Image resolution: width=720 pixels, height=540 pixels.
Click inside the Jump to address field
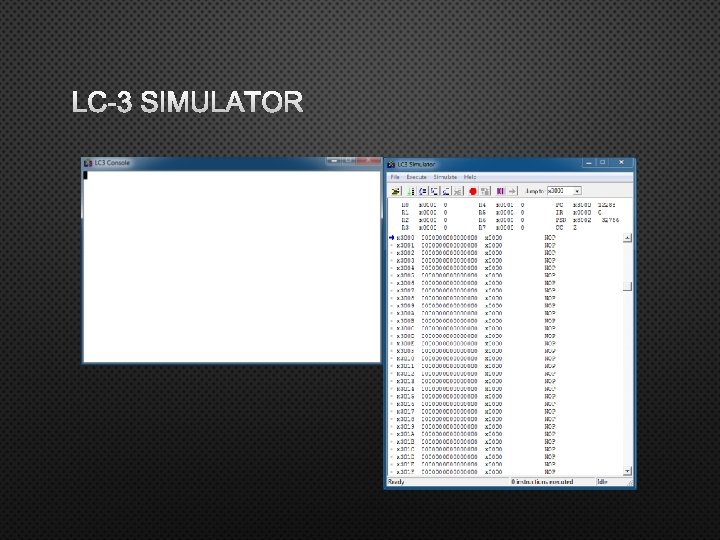coord(560,191)
